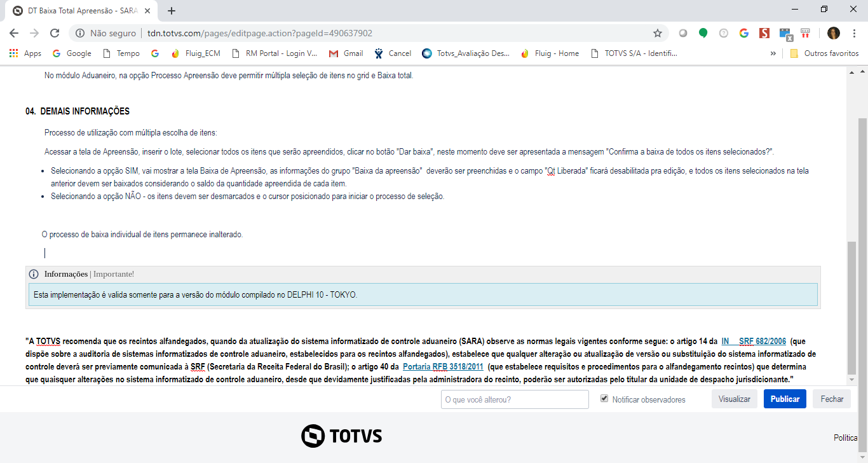Open the unlabeled Google icon bookmark
Image resolution: width=868 pixels, height=463 pixels.
point(154,53)
